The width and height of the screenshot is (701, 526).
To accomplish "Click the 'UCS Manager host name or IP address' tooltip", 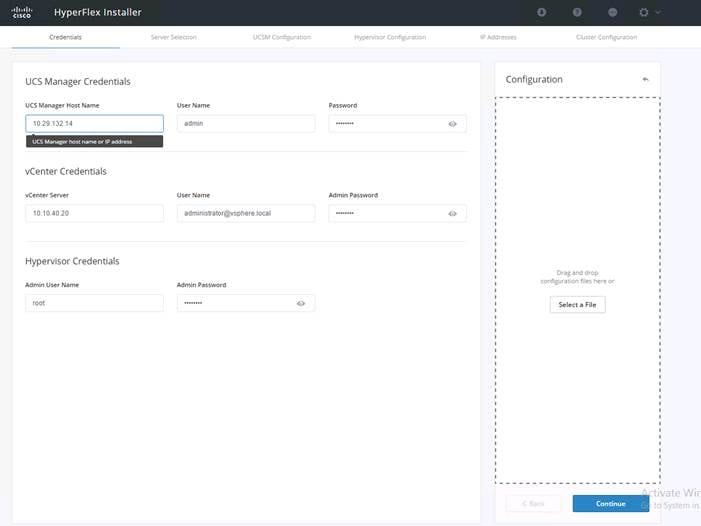I will click(x=94, y=141).
